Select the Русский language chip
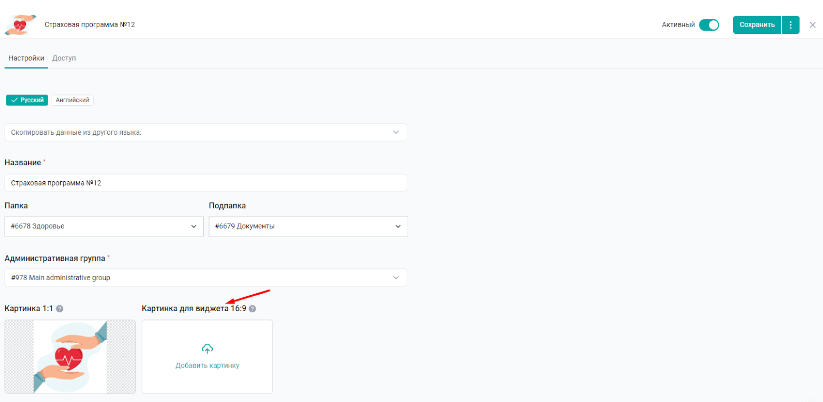The height and width of the screenshot is (402, 823). (x=27, y=100)
